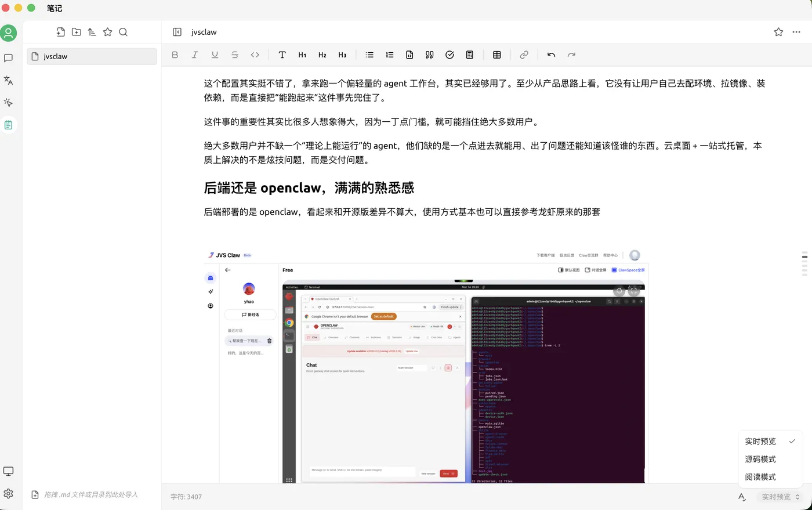
Task: Apply Heading 2 style
Action: pyautogui.click(x=322, y=55)
